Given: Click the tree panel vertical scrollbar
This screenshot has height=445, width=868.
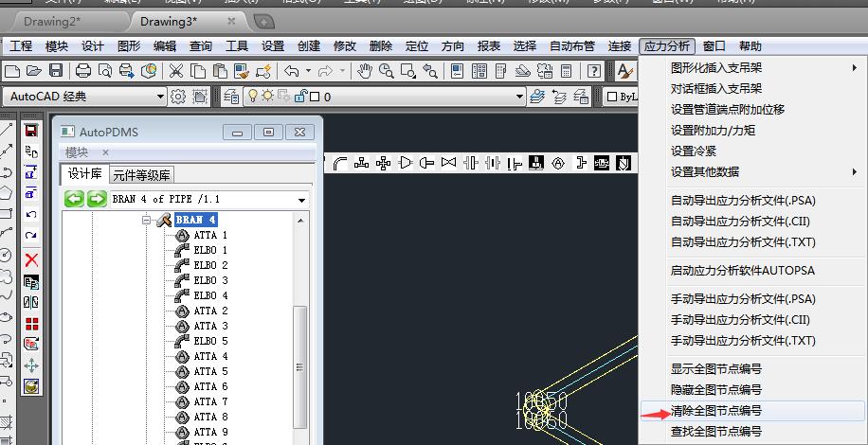Looking at the screenshot, I should 300,350.
